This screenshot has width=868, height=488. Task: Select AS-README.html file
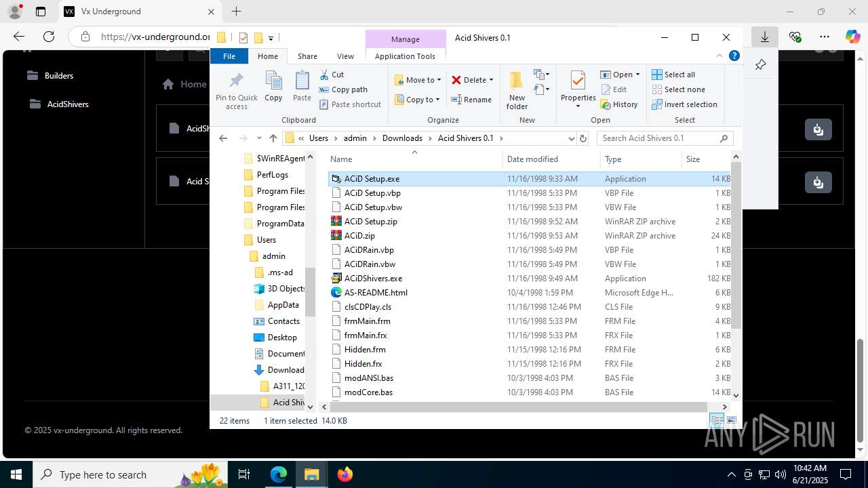[x=529, y=293]
